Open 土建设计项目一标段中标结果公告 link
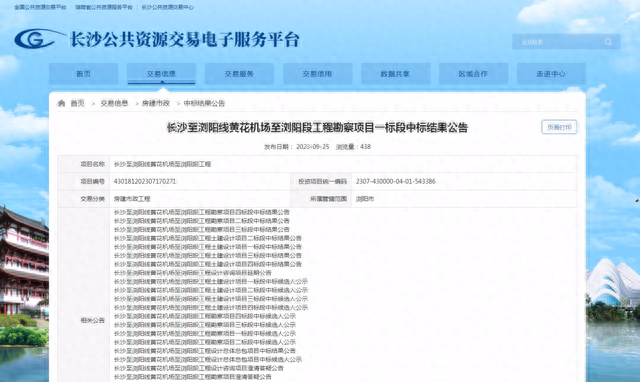 [208, 247]
